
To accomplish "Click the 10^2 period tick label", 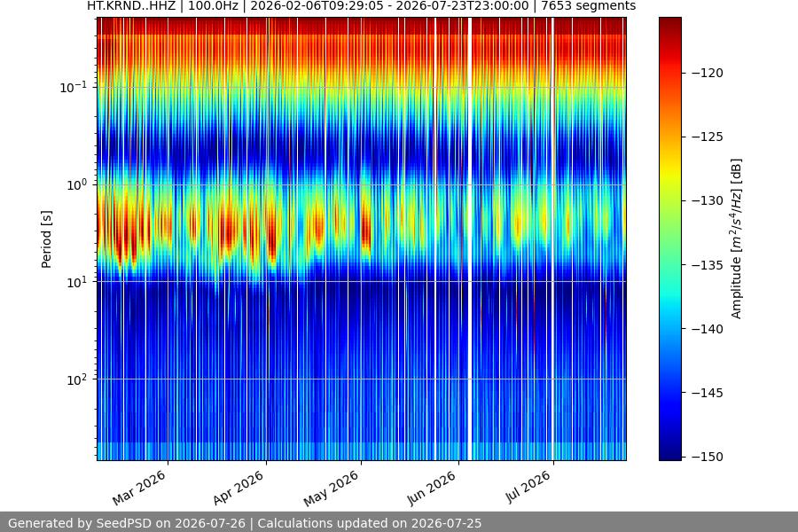I will [76, 379].
